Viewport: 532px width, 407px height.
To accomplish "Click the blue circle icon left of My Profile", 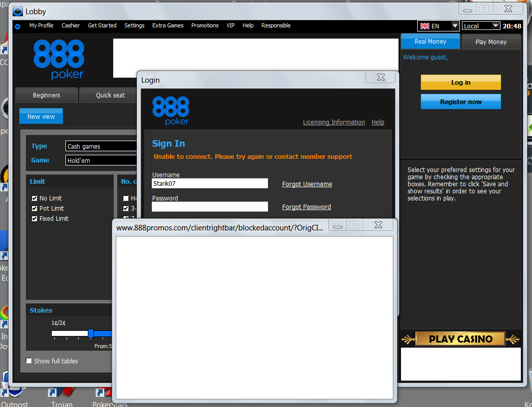I will click(18, 26).
